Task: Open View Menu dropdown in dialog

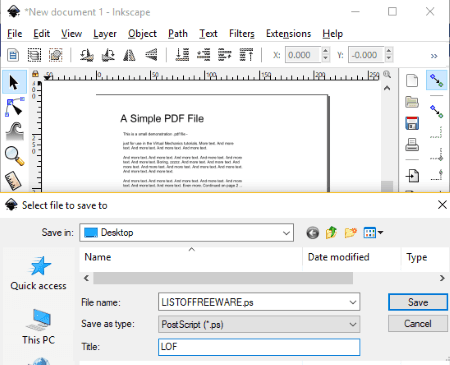Action: coord(373,233)
